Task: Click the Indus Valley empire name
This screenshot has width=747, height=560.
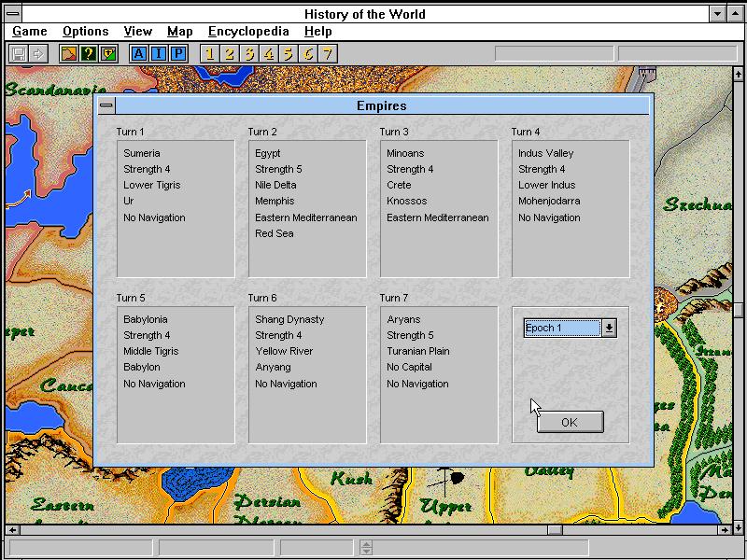Action: coord(545,153)
